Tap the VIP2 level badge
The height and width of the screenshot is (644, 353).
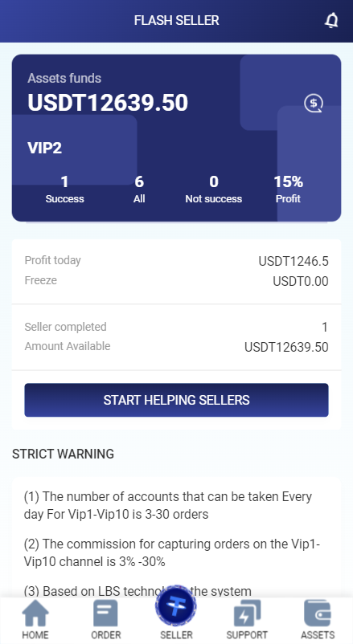44,148
